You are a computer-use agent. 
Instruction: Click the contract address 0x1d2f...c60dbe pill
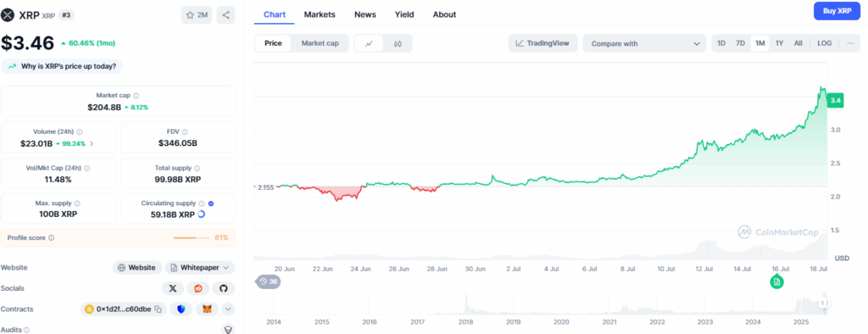point(124,309)
